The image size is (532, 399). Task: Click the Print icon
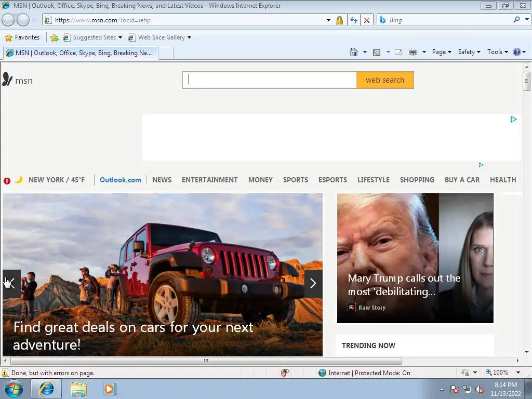click(413, 52)
